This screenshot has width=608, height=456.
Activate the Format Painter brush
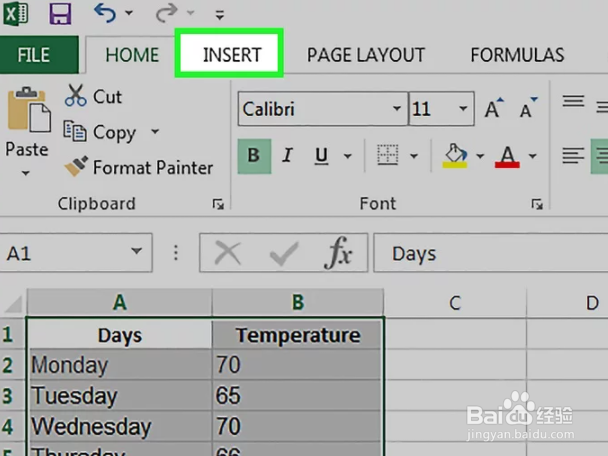tap(76, 167)
